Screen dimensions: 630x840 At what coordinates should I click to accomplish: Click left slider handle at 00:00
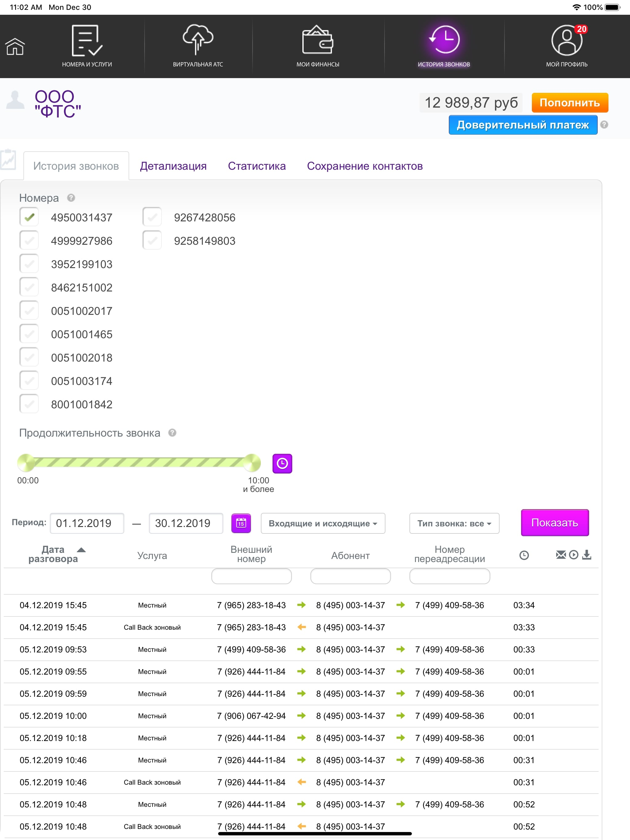[26, 463]
